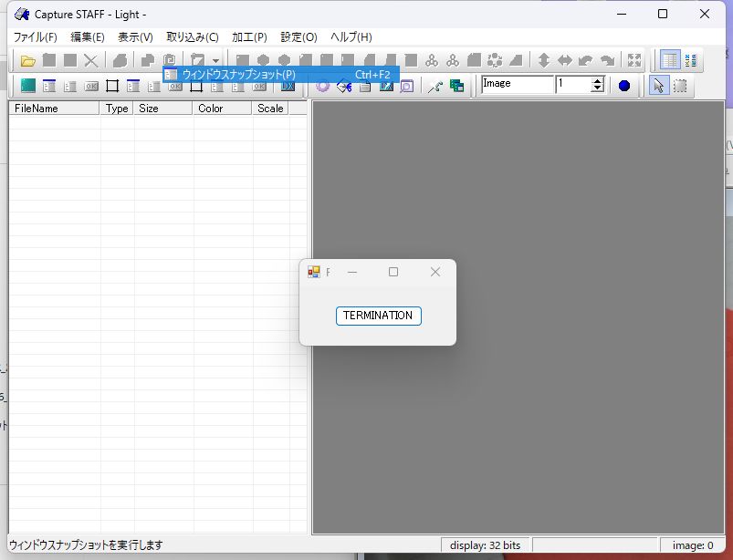Click the fit-to-window expand arrows icon

pos(634,61)
